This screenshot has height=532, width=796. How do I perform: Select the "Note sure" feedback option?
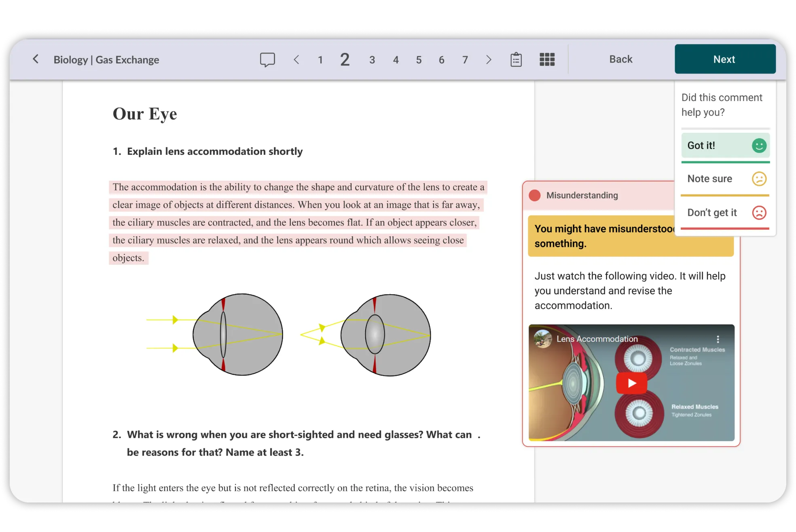coord(725,179)
